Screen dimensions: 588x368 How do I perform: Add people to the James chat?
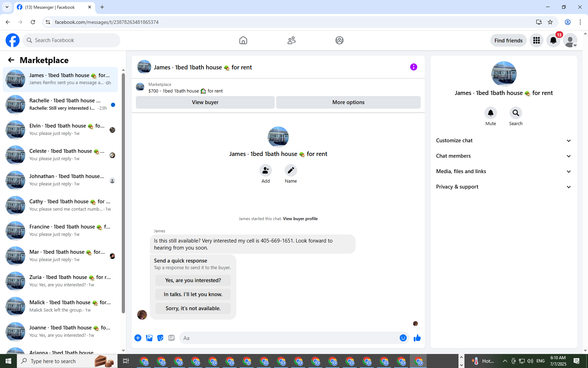(266, 170)
